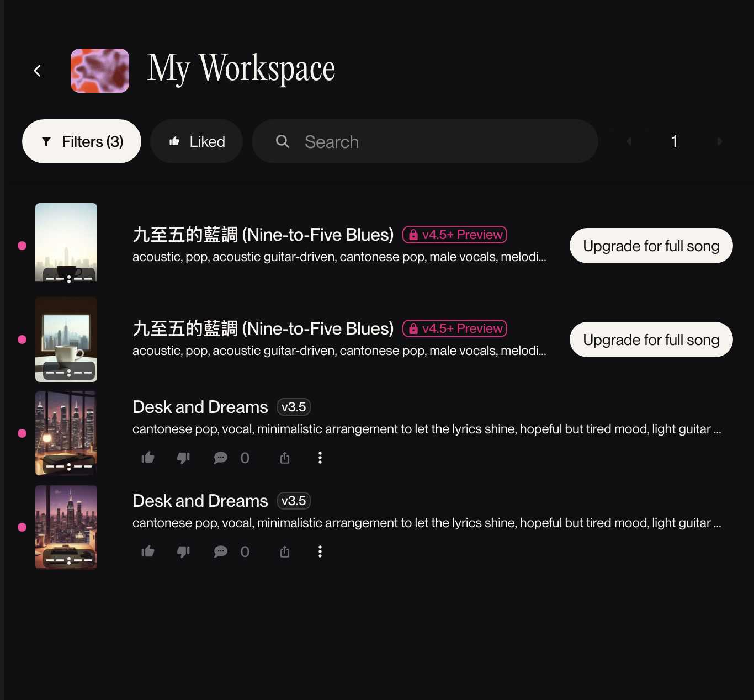Toggle the Liked songs filter

(x=197, y=142)
